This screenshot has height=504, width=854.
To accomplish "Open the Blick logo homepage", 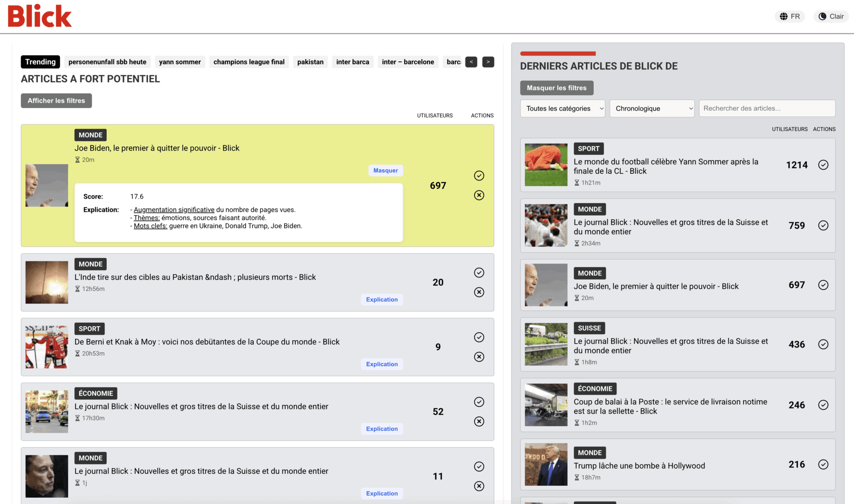I will pyautogui.click(x=40, y=16).
